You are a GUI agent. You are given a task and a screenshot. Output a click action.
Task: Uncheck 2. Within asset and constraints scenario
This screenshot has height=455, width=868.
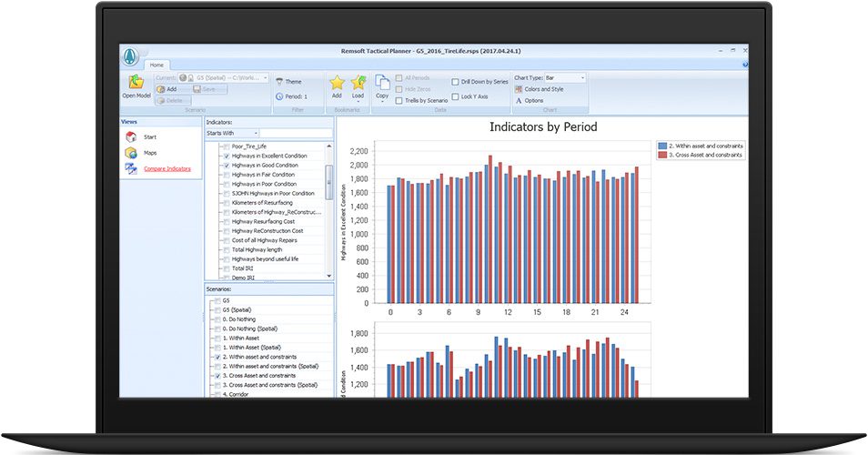(x=217, y=358)
